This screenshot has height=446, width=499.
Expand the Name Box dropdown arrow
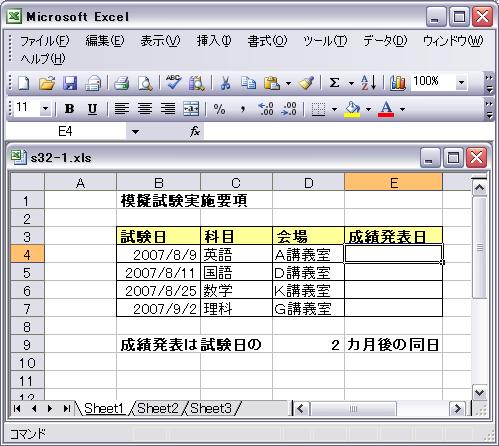(135, 132)
